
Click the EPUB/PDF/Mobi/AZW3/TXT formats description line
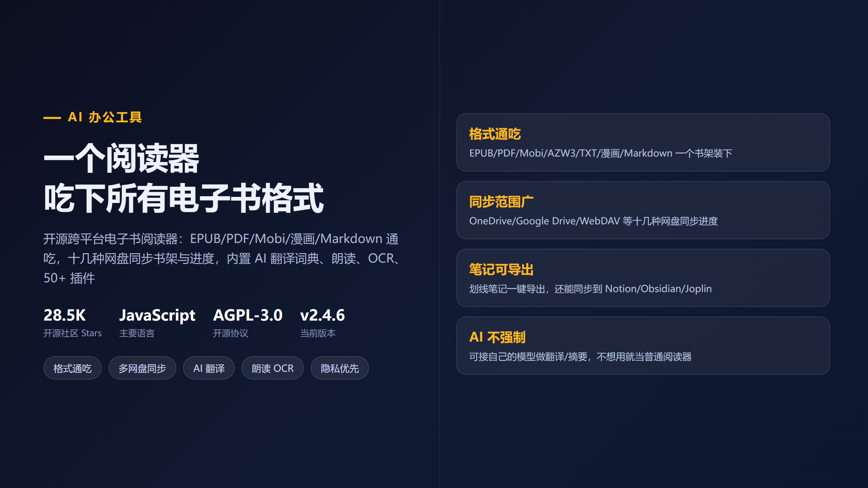(601, 153)
